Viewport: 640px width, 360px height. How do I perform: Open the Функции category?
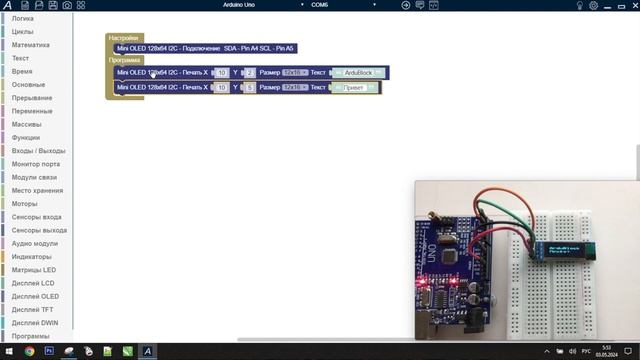click(x=26, y=138)
